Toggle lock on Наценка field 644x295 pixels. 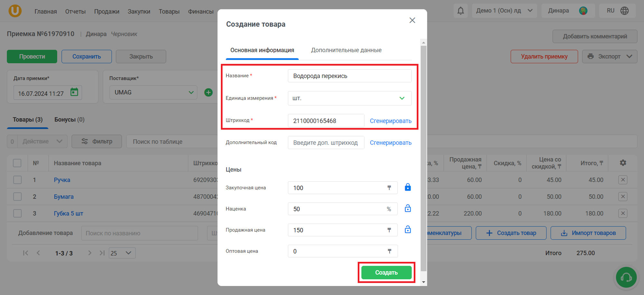pyautogui.click(x=408, y=208)
